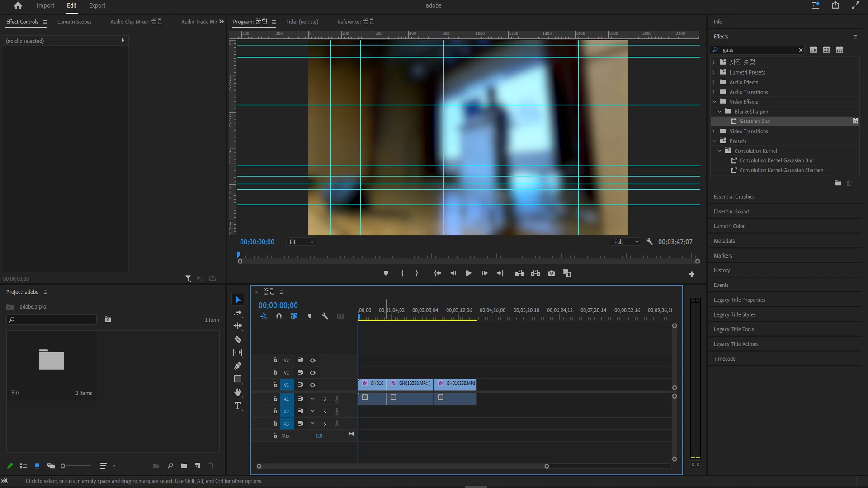
Task: Select the Hand tool
Action: point(238,392)
